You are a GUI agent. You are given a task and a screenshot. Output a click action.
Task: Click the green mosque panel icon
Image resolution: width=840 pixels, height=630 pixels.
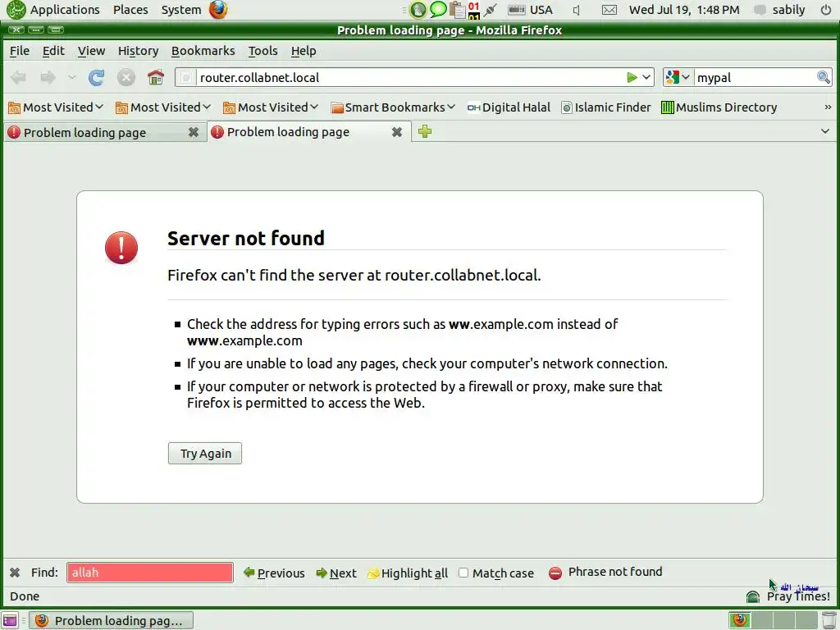click(418, 10)
